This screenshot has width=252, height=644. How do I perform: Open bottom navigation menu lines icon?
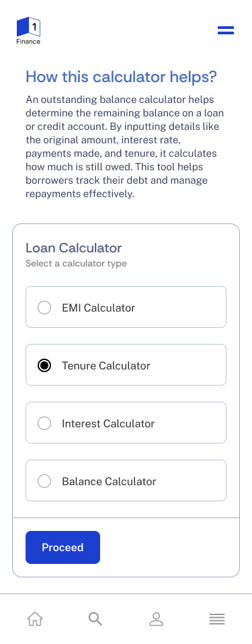click(x=216, y=619)
